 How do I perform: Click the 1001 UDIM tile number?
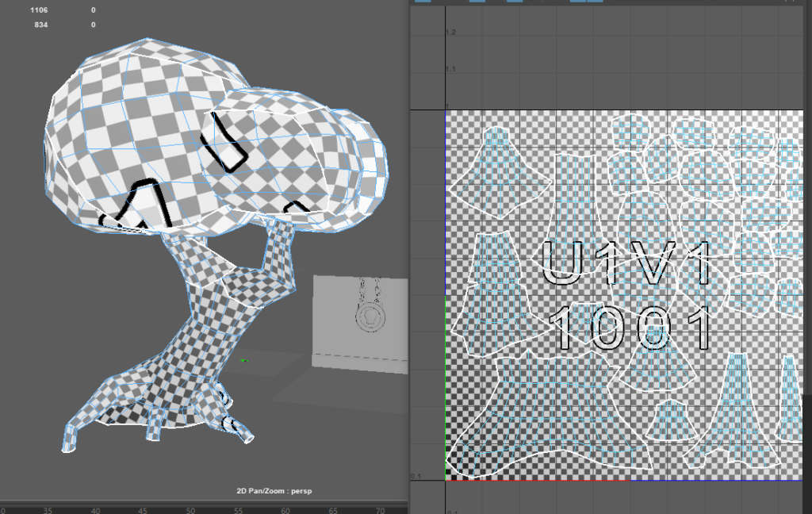coord(630,328)
